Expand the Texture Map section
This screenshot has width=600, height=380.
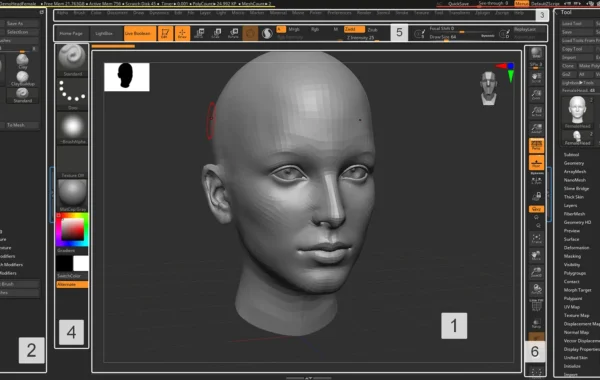pos(576,315)
